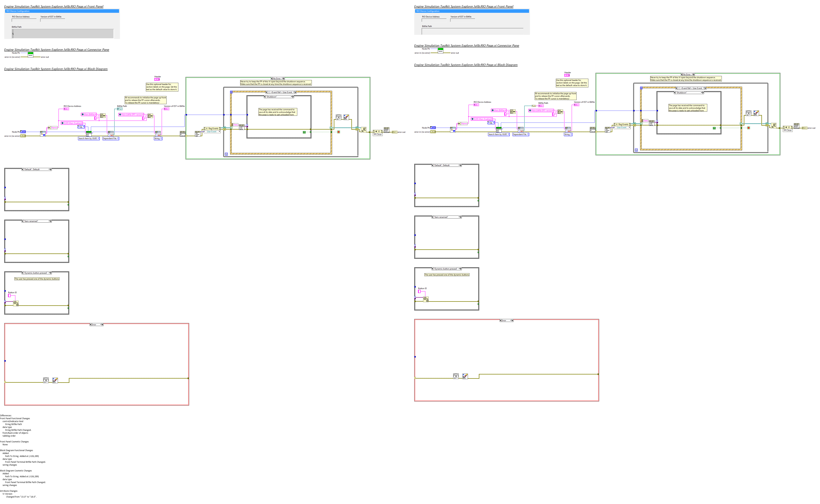Open 'Dependent File' ring dropdown in right diagram
This screenshot has height=504, width=820.
coord(521,134)
